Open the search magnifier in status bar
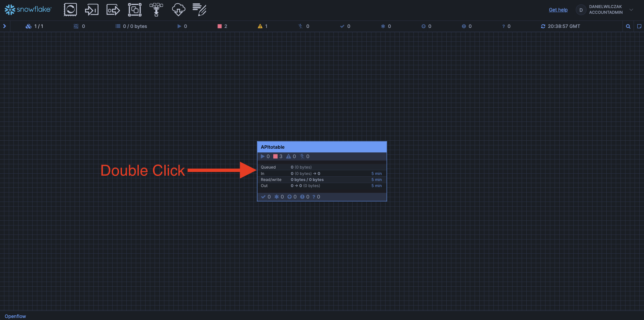The width and height of the screenshot is (644, 320). (x=628, y=26)
